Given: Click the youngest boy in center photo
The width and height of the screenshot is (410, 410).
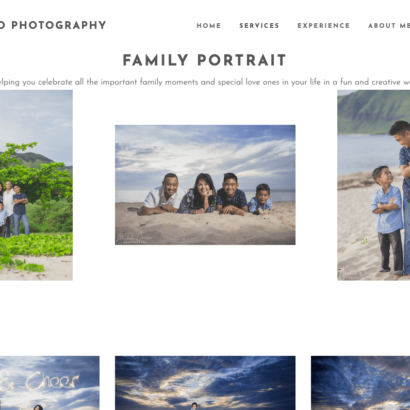Looking at the screenshot, I should pyautogui.click(x=261, y=199).
